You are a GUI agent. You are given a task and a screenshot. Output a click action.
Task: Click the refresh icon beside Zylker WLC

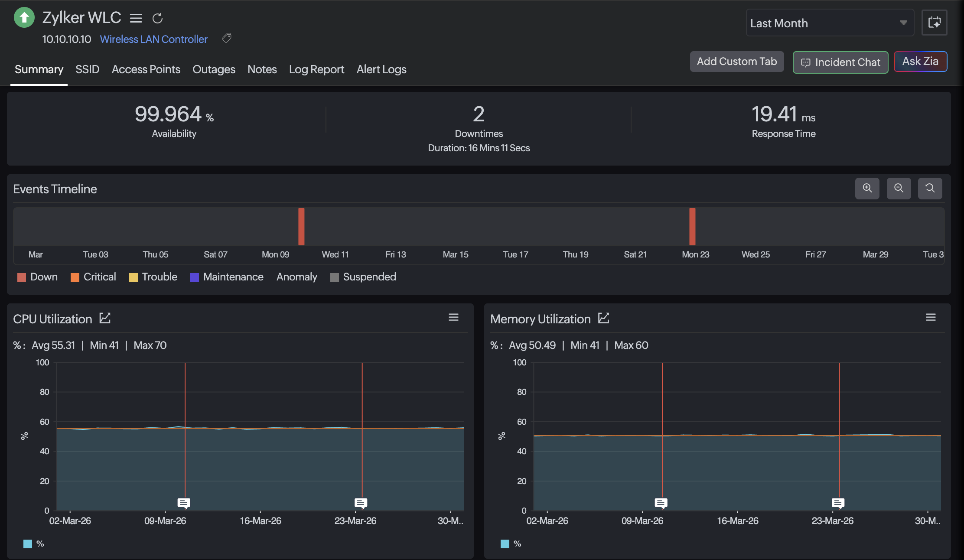click(x=157, y=18)
